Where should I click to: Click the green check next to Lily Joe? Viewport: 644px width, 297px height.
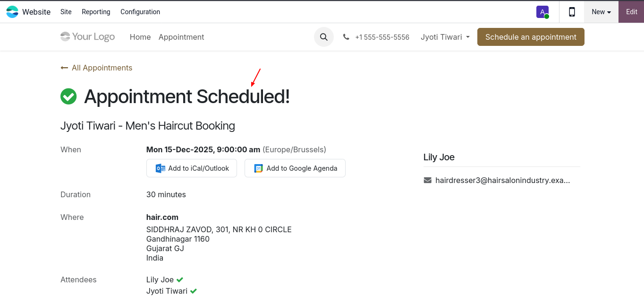pos(180,280)
